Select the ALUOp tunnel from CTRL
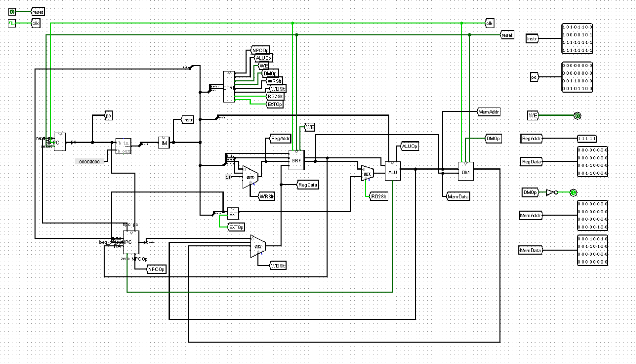636x364 pixels. coord(263,58)
